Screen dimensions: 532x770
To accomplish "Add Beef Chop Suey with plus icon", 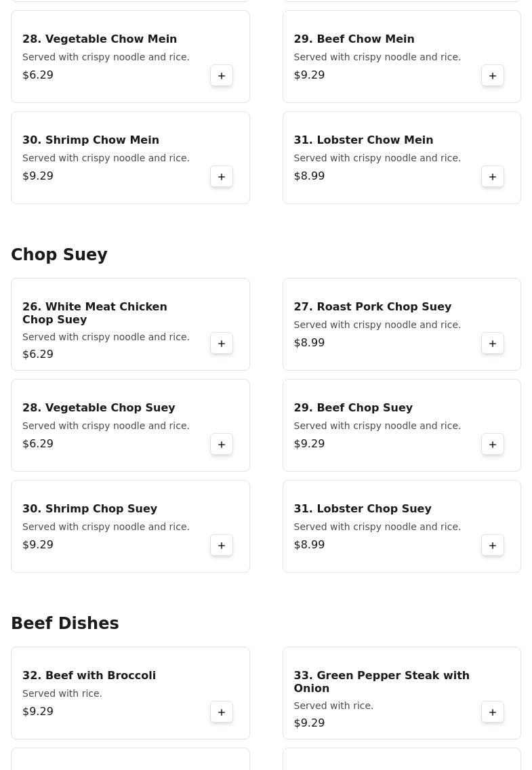I will click(x=493, y=444).
